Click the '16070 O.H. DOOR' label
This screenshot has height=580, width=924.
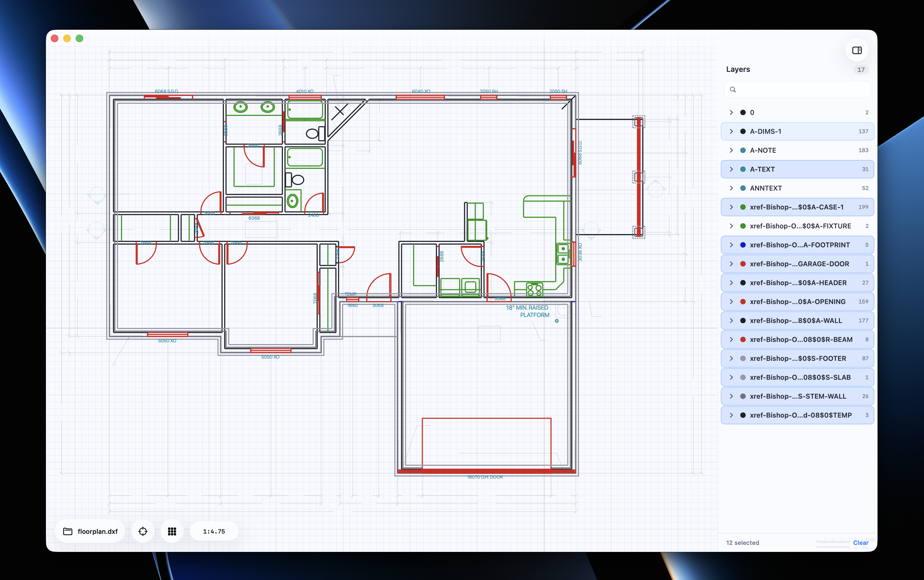(485, 477)
